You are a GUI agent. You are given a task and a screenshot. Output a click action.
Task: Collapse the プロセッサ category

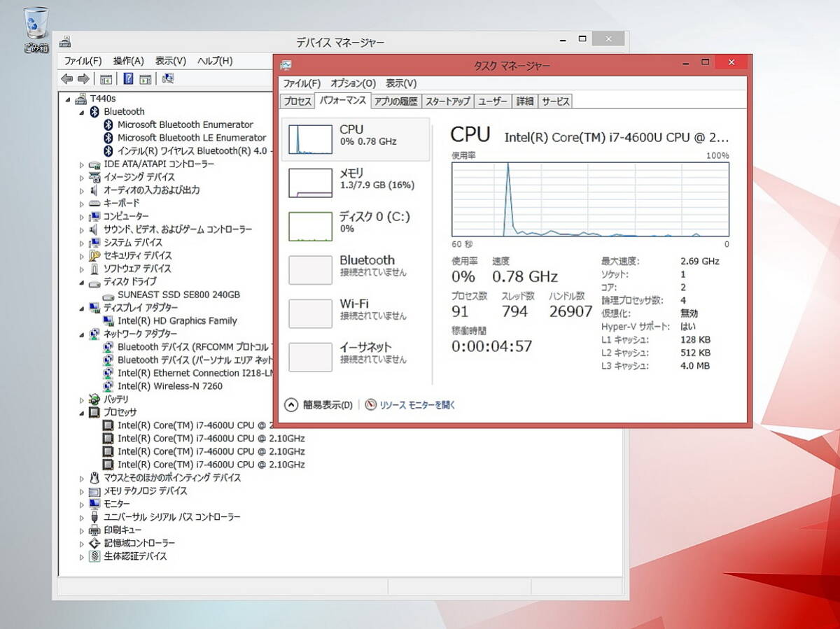82,413
